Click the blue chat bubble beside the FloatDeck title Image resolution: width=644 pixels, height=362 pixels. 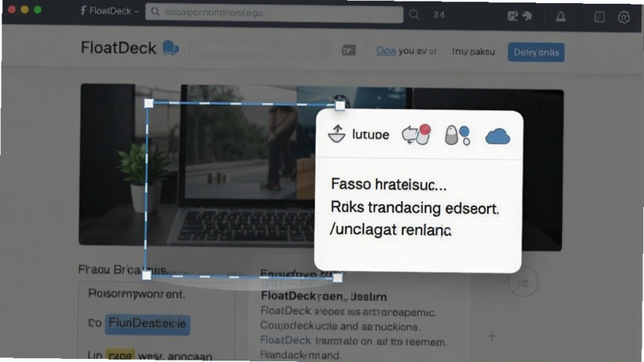click(171, 48)
